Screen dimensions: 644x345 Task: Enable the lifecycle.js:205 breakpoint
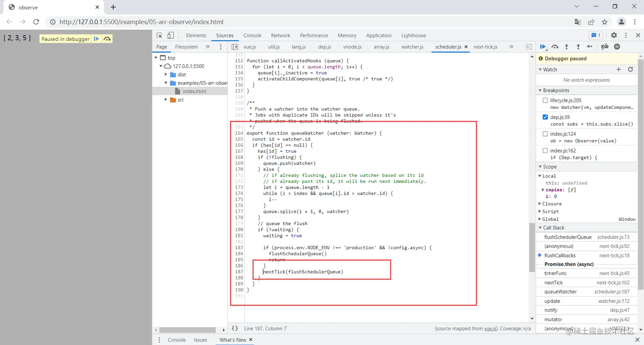click(x=545, y=100)
